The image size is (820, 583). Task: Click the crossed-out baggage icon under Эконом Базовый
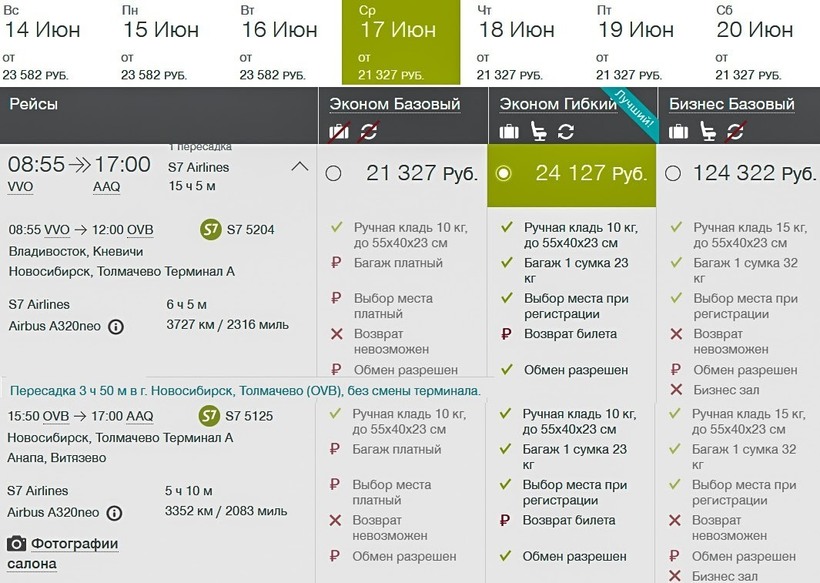[340, 131]
